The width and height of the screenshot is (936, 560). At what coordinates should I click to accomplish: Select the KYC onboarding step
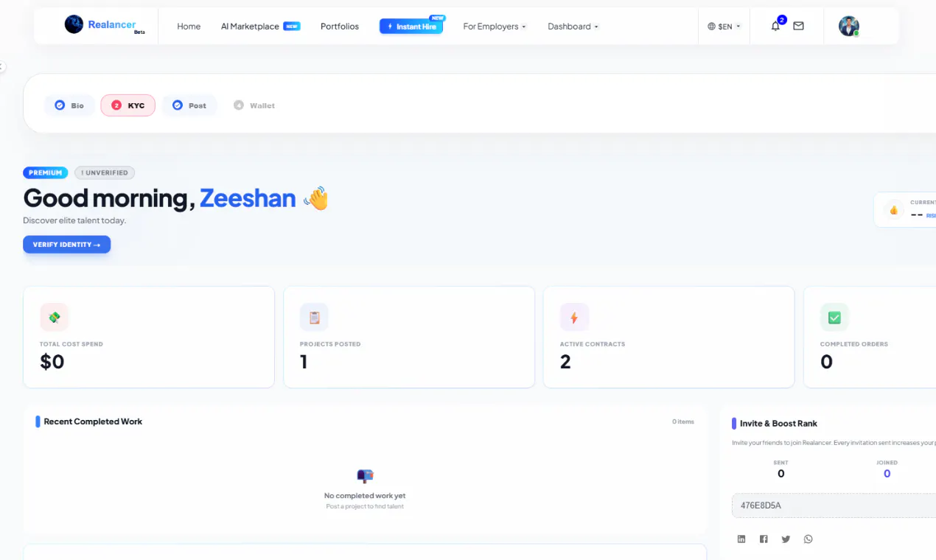[128, 105]
